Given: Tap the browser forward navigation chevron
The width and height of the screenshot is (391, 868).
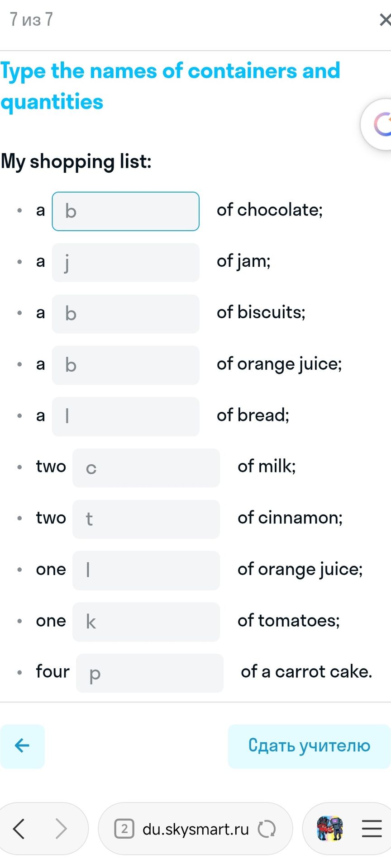Looking at the screenshot, I should 61,829.
